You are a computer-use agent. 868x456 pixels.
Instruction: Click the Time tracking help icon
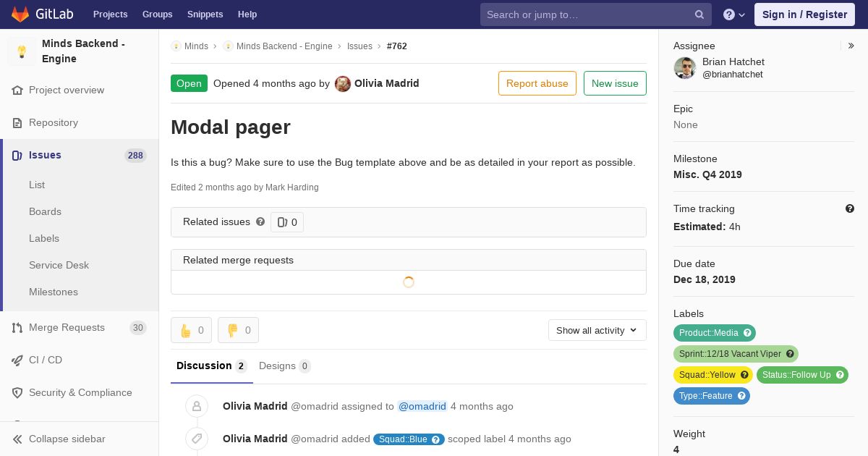(850, 208)
